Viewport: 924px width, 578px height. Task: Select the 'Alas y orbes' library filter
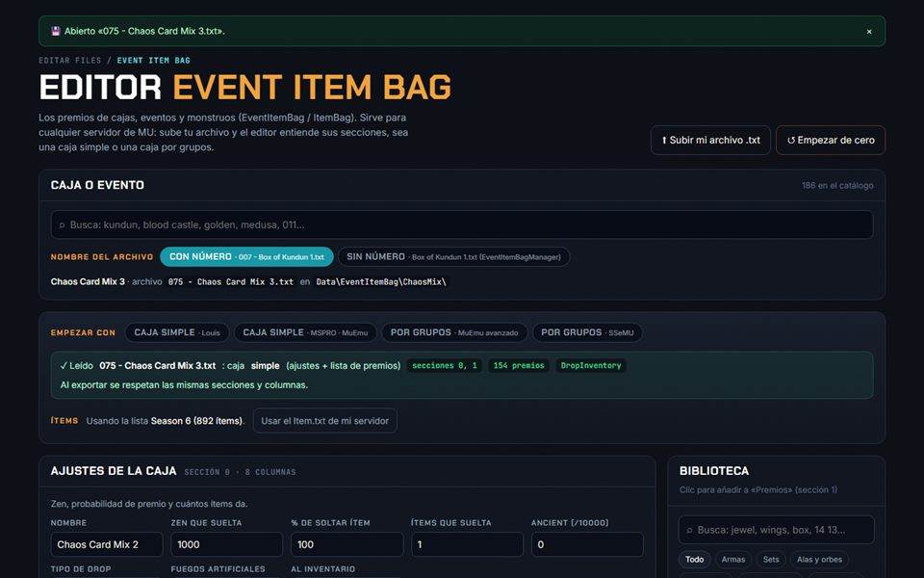tap(819, 559)
